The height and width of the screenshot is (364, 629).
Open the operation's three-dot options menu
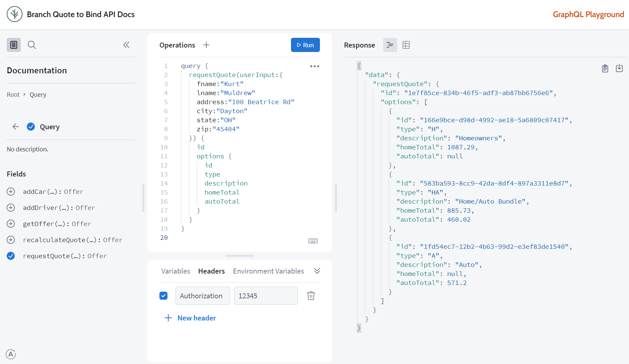point(314,66)
